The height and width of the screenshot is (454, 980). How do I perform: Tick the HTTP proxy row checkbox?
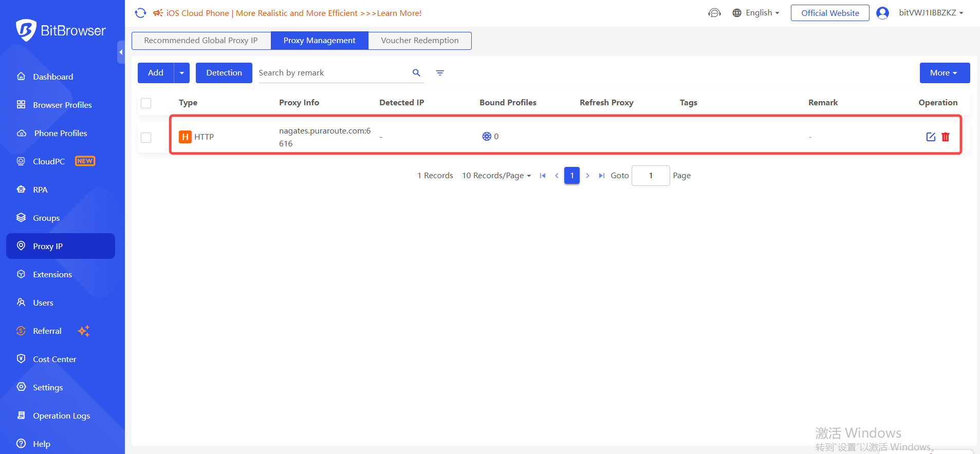146,137
